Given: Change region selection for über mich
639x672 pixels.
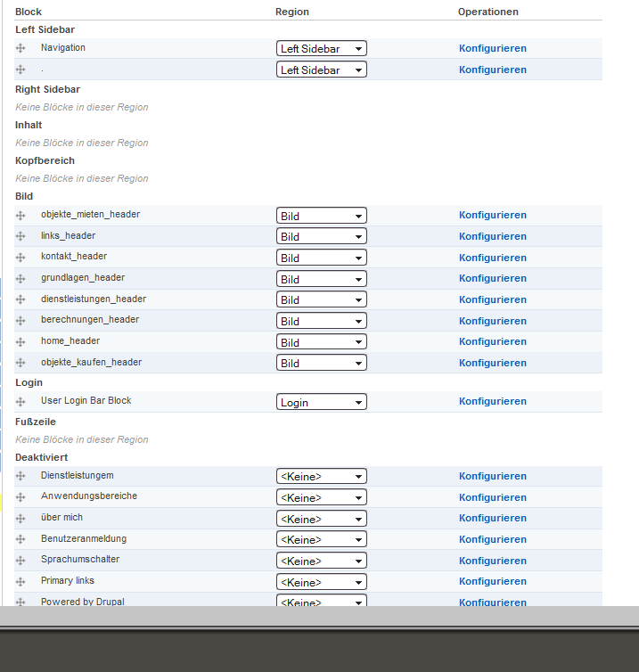Looking at the screenshot, I should click(321, 519).
